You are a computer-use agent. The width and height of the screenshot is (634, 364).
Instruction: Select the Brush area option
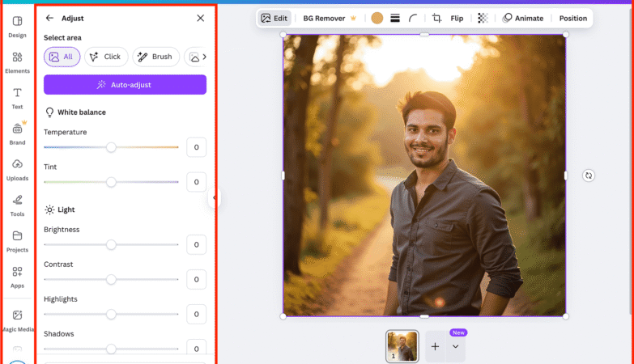[155, 57]
